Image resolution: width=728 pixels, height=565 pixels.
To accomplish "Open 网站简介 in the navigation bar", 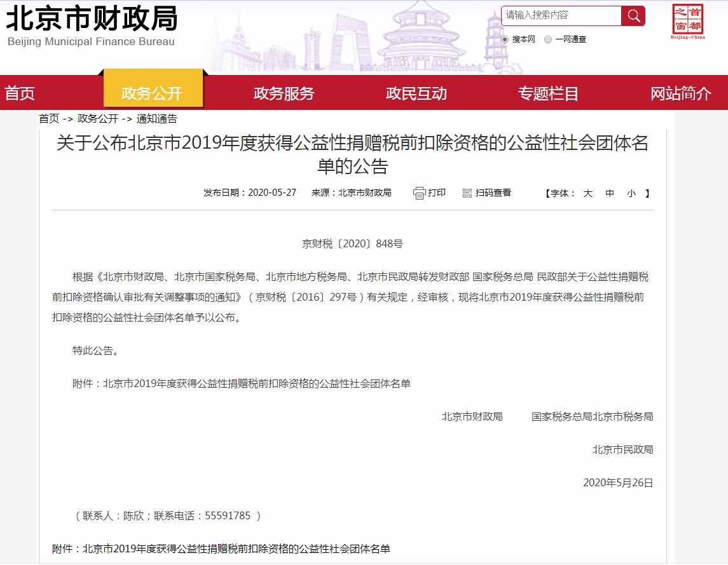I will (680, 93).
